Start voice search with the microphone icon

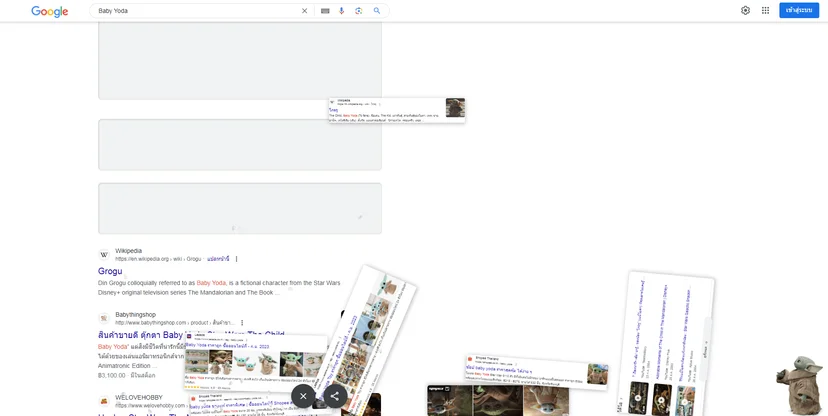pos(342,11)
